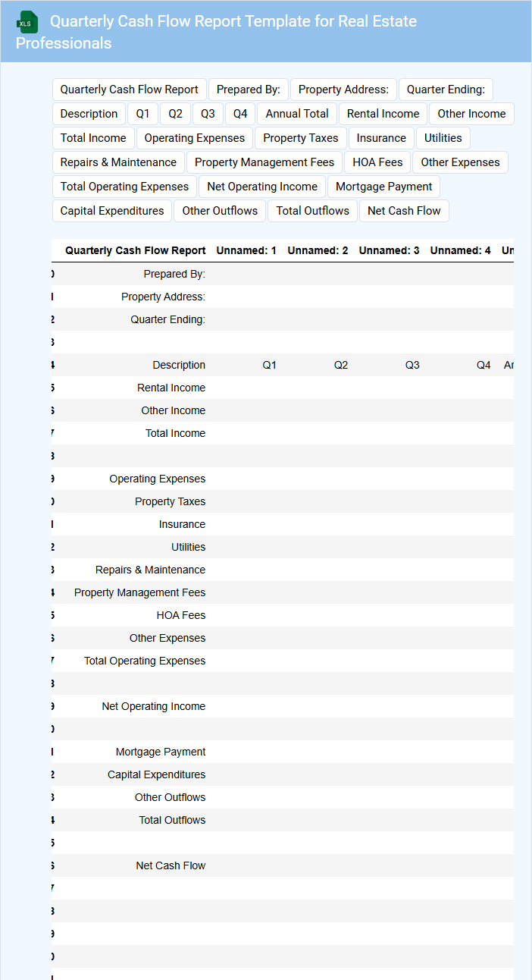Viewport: 532px width, 980px height.
Task: Click the HOA Fees table row
Action: 283,615
